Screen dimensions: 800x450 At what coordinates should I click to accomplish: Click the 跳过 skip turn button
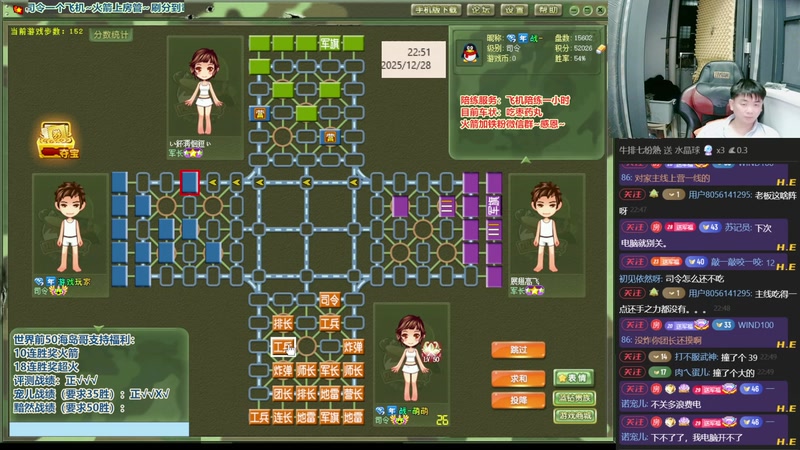point(518,349)
